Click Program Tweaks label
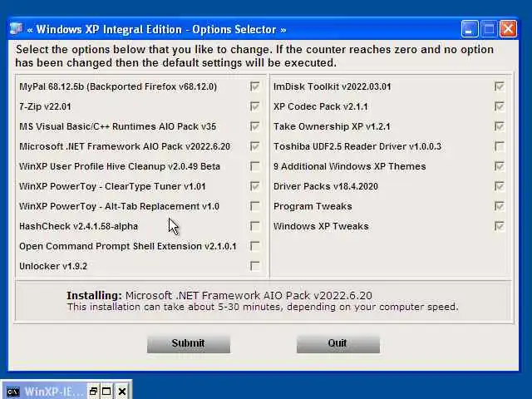 coord(313,206)
